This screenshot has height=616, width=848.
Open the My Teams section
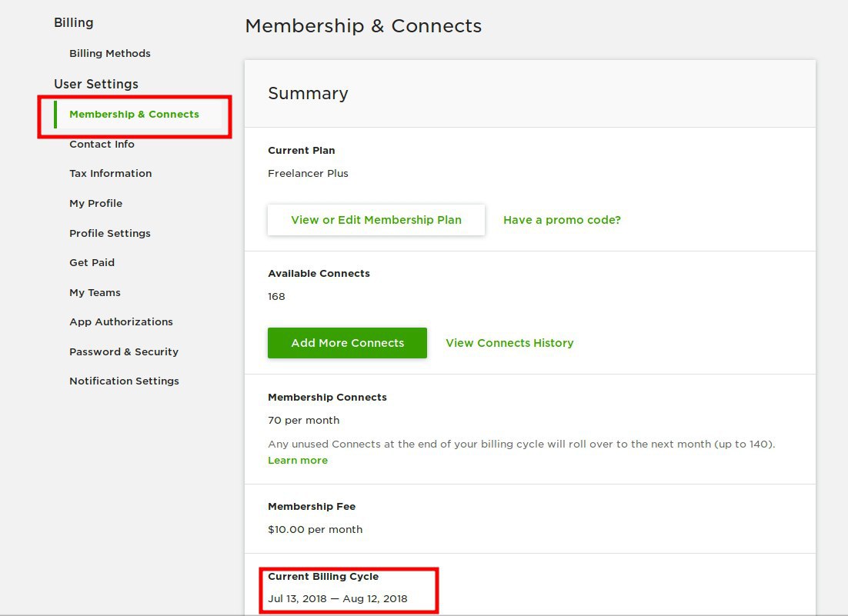tap(95, 293)
